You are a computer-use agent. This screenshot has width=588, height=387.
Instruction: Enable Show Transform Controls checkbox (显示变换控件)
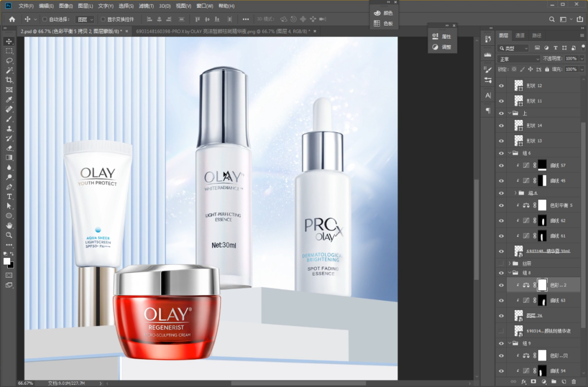(x=103, y=19)
